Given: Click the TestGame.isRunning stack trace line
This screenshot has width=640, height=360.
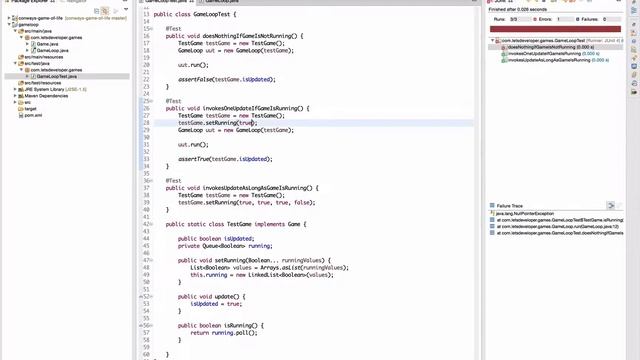Looking at the screenshot, I should (x=560, y=220).
